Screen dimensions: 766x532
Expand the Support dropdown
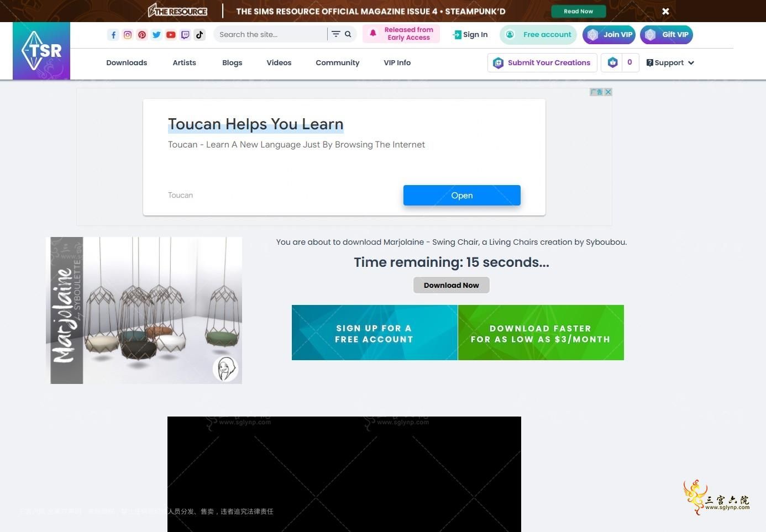tap(670, 62)
